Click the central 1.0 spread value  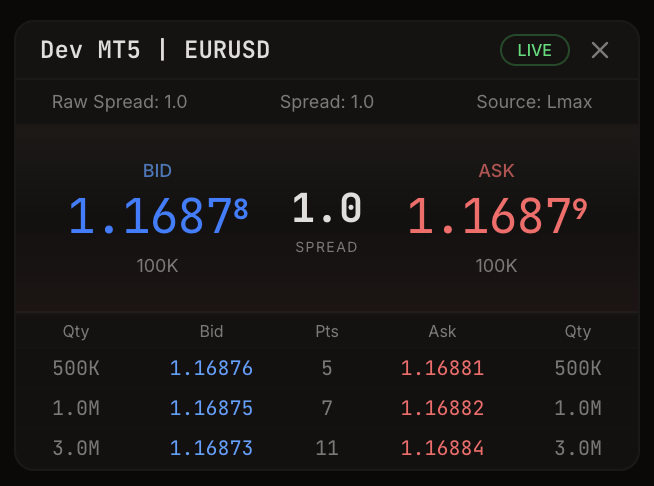click(327, 208)
